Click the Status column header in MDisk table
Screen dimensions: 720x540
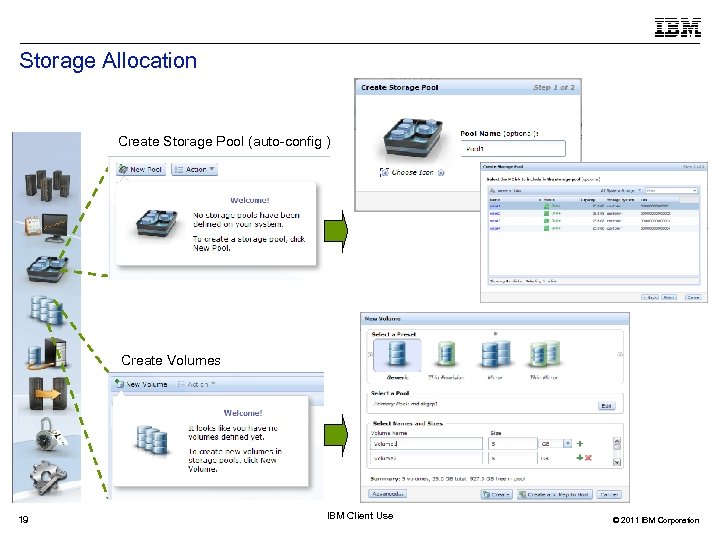coord(549,200)
